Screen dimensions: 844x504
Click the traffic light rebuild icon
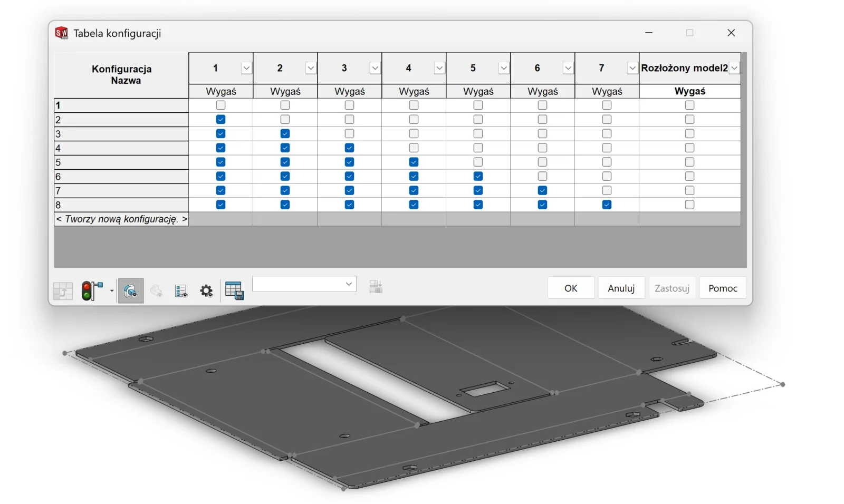tap(92, 290)
